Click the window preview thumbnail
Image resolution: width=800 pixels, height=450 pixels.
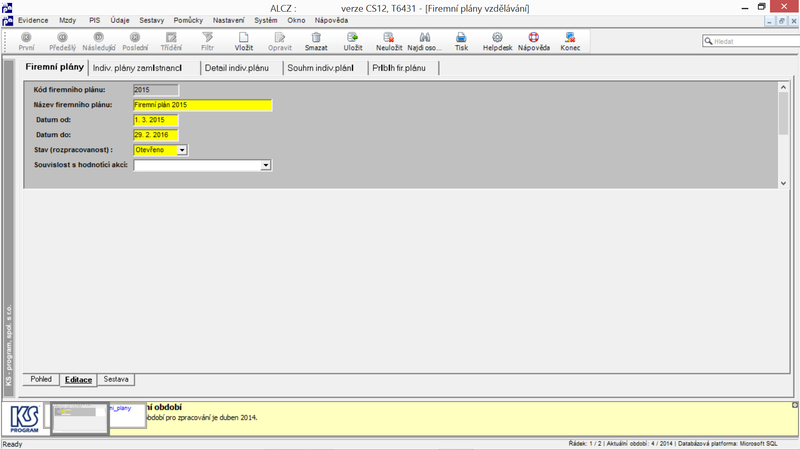pos(79,418)
